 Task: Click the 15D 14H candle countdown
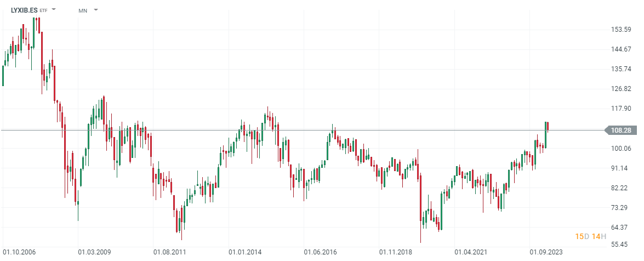(x=590, y=236)
